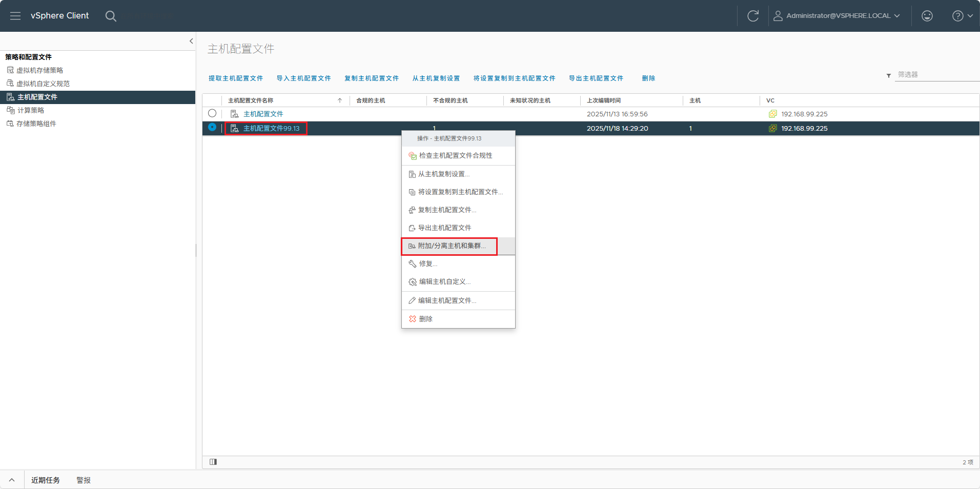This screenshot has width=980, height=489.
Task: Choose 编辑主机自定义... from context menu
Action: [x=458, y=282]
